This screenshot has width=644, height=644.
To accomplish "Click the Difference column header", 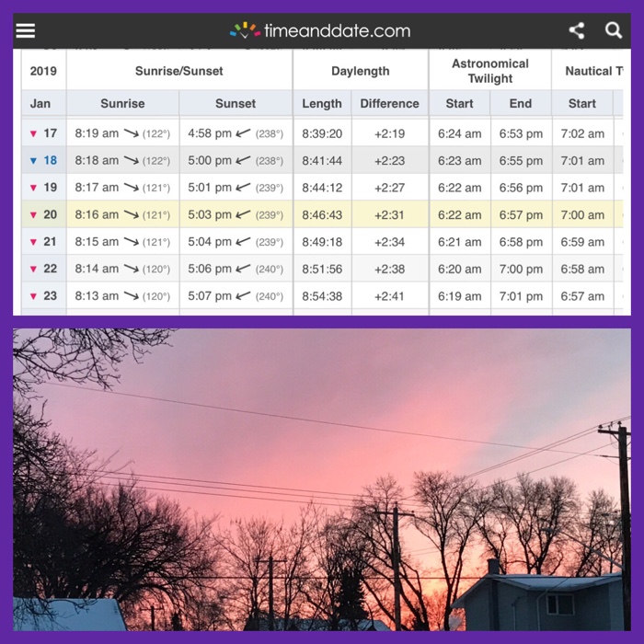I will click(x=389, y=104).
